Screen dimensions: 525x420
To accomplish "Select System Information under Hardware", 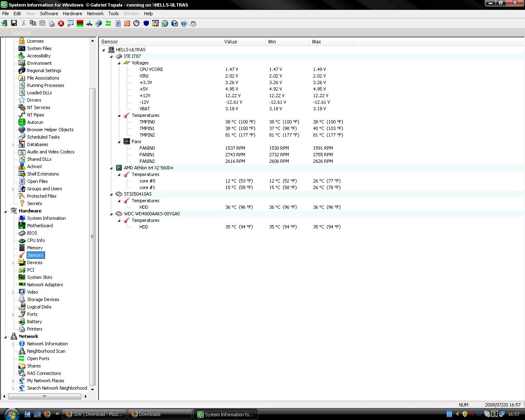I will 46,218.
